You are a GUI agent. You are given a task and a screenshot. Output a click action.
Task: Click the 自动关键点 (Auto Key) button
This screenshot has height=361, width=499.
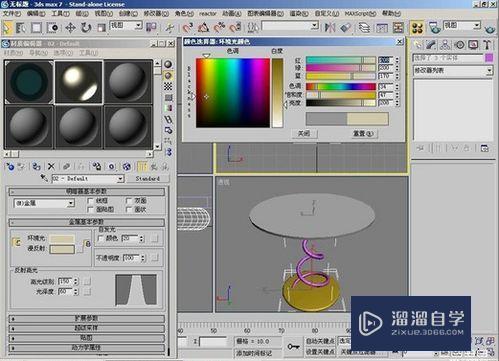pos(320,341)
